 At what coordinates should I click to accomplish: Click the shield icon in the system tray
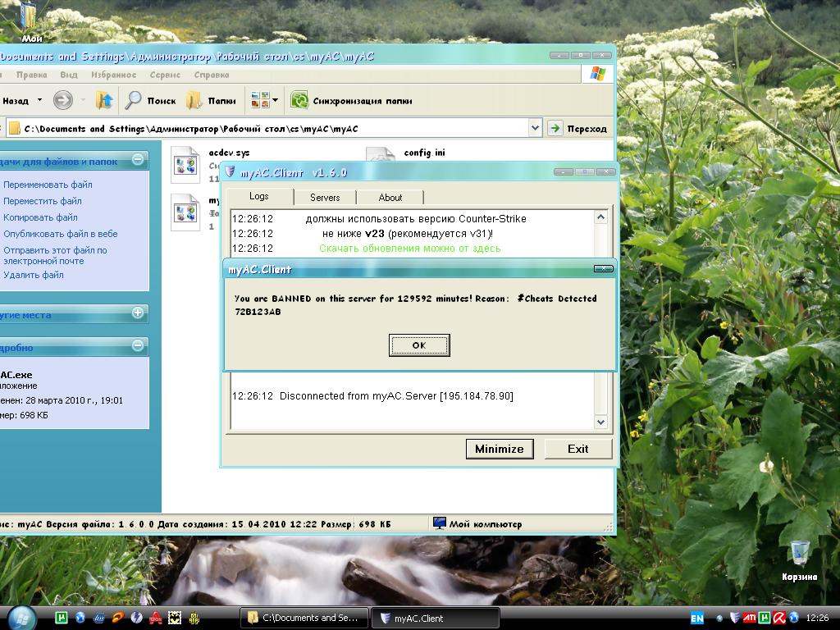[x=735, y=619]
